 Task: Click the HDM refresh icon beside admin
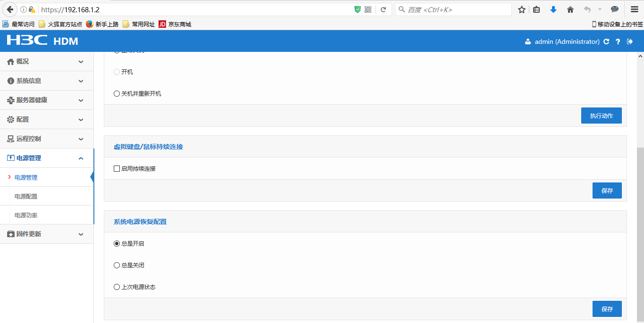(x=607, y=41)
